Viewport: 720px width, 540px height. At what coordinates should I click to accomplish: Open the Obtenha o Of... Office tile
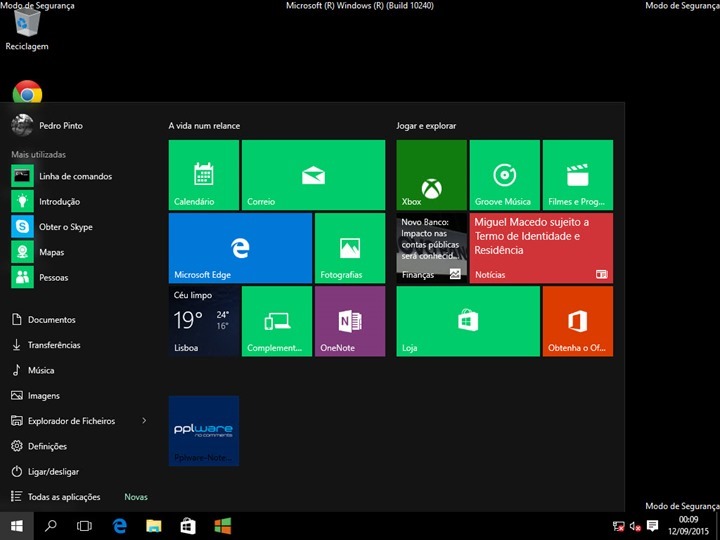pos(578,321)
